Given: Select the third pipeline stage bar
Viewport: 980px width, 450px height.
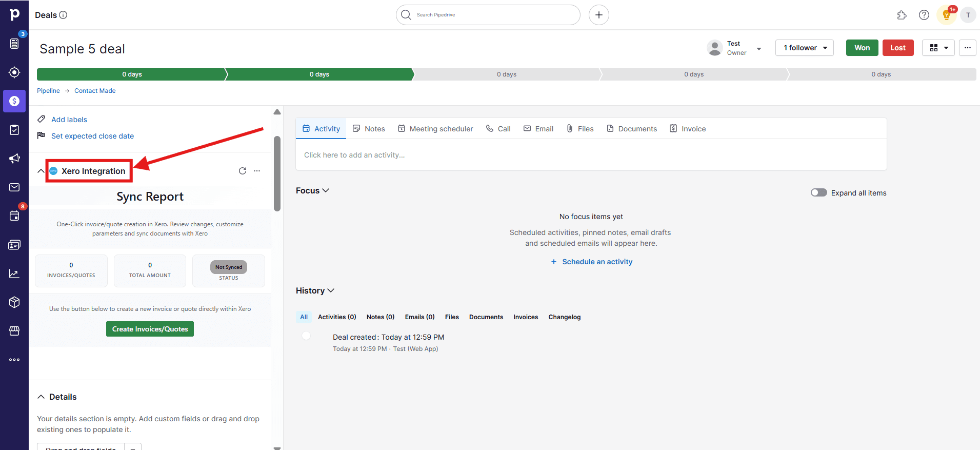Looking at the screenshot, I should [507, 74].
